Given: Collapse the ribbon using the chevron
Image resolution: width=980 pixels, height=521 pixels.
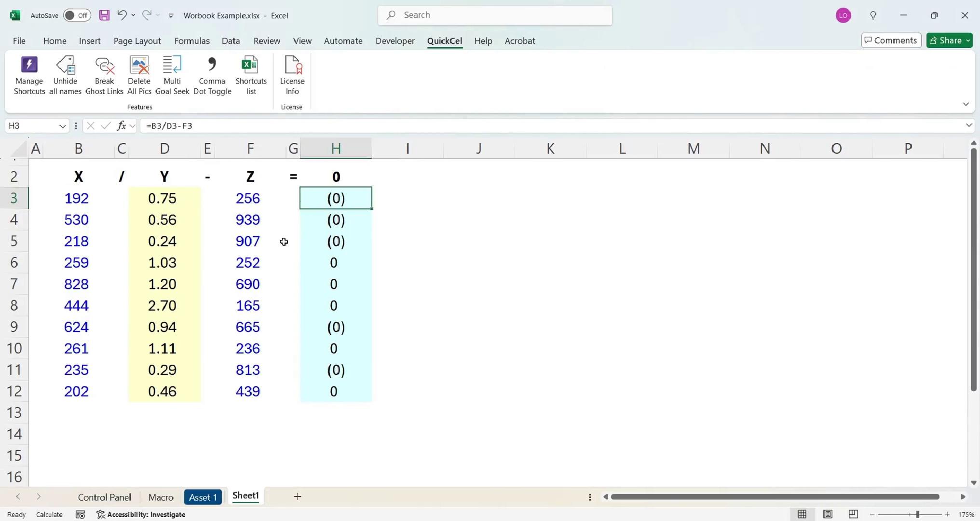Looking at the screenshot, I should point(966,104).
